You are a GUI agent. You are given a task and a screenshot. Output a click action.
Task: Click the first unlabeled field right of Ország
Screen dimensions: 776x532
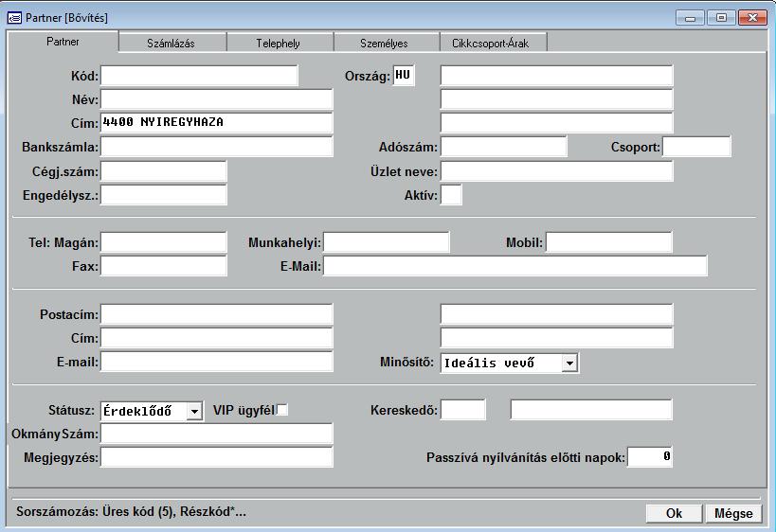coord(557,76)
